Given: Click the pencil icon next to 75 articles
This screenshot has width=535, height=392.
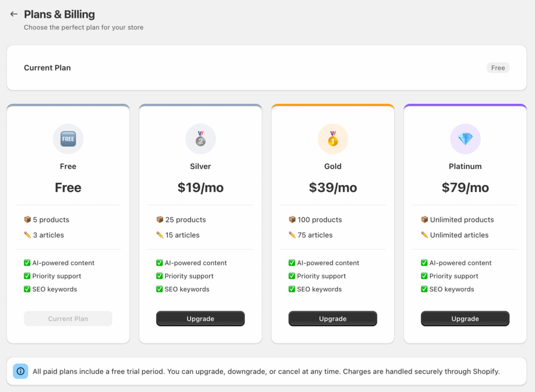Looking at the screenshot, I should click(x=292, y=235).
